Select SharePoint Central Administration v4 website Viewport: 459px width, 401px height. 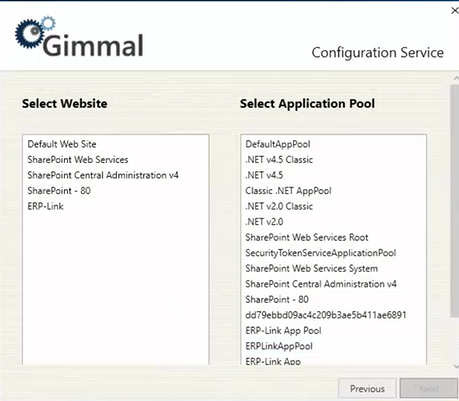103,175
